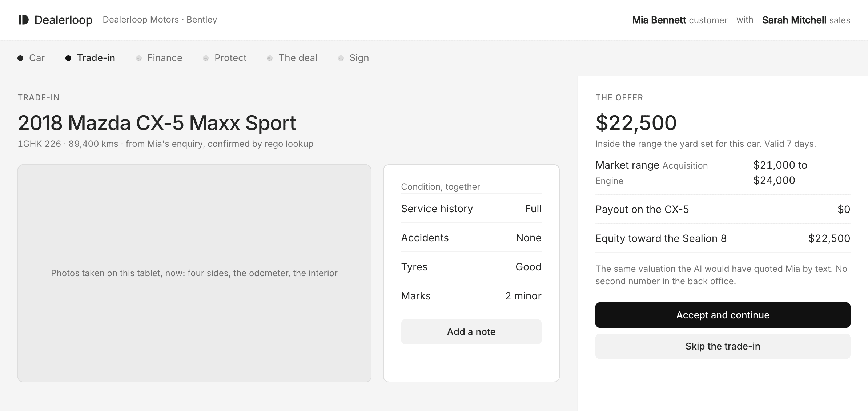Add a note to the condition

[471, 332]
